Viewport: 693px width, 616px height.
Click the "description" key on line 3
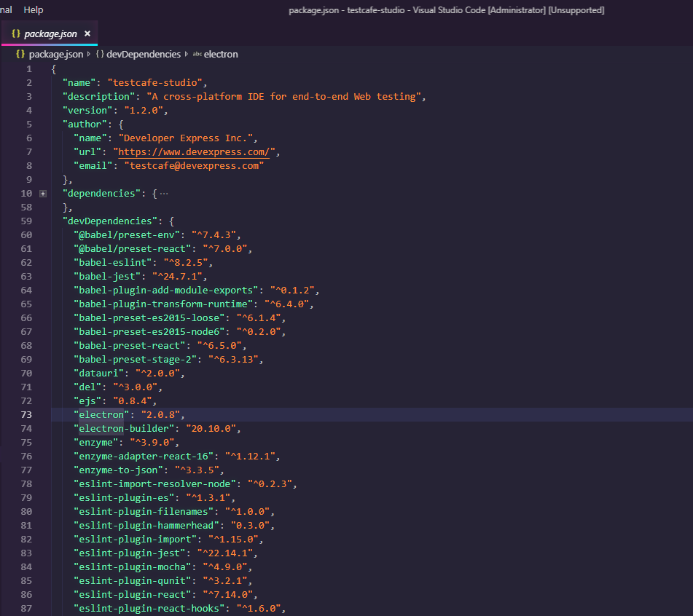pos(98,96)
